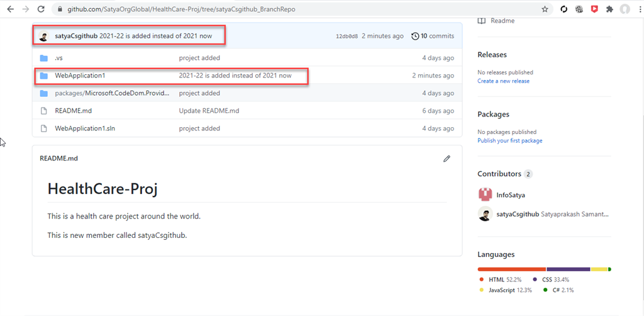This screenshot has height=316, width=644.
Task: Bookmark the page with the star icon
Action: pos(545,9)
